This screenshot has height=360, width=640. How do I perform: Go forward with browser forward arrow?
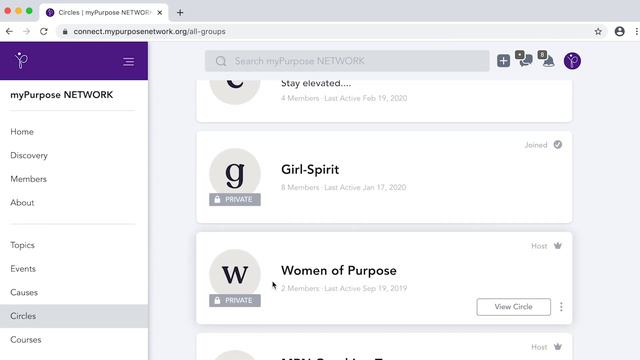(x=27, y=31)
